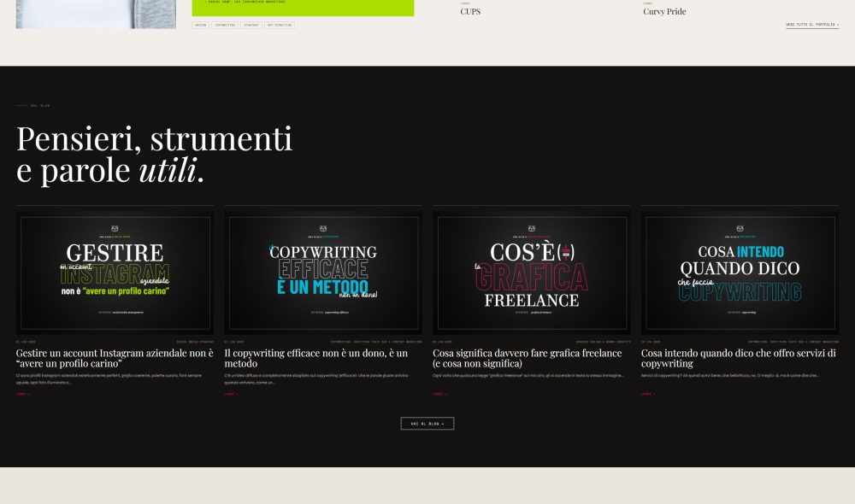Click title 'Gestire un account Instagram aziendale'

point(115,358)
